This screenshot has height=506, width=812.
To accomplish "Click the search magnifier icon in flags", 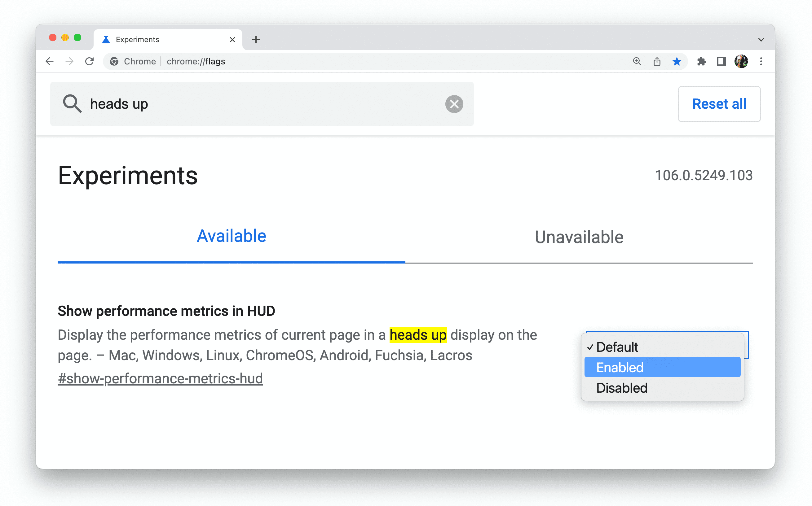I will tap(71, 104).
